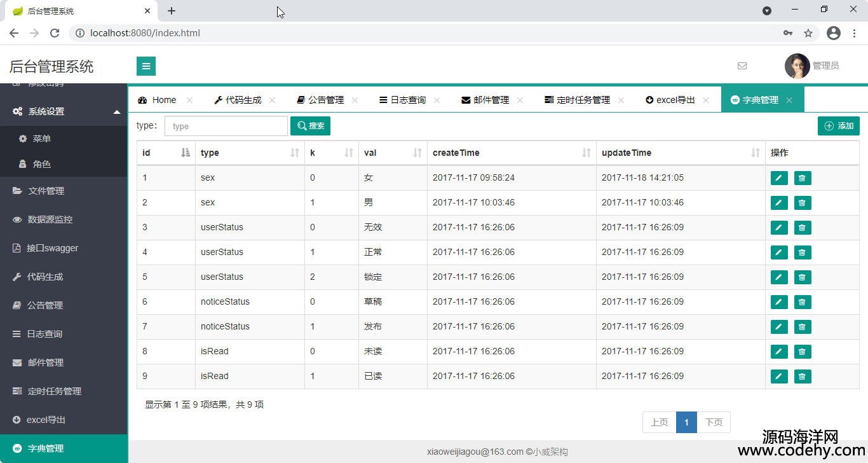Click the 搜索 search button

310,126
